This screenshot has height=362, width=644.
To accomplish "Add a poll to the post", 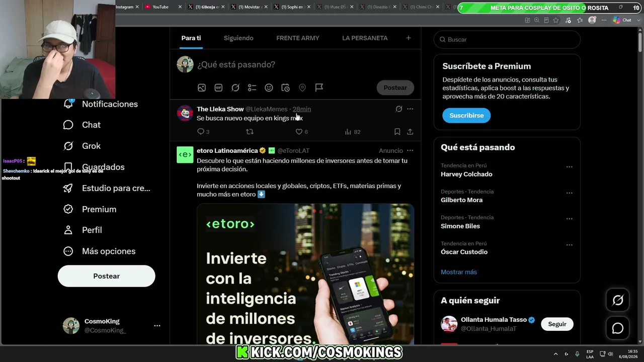I will click(252, 87).
